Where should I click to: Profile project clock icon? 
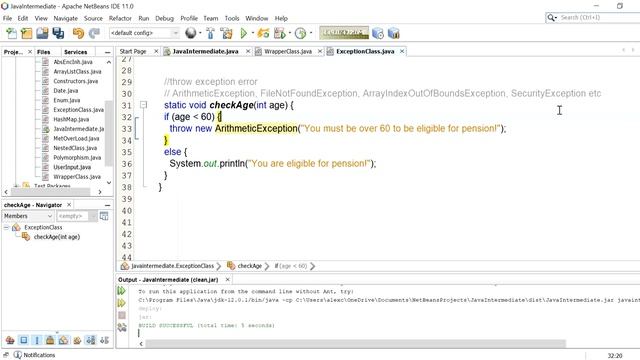point(300,33)
